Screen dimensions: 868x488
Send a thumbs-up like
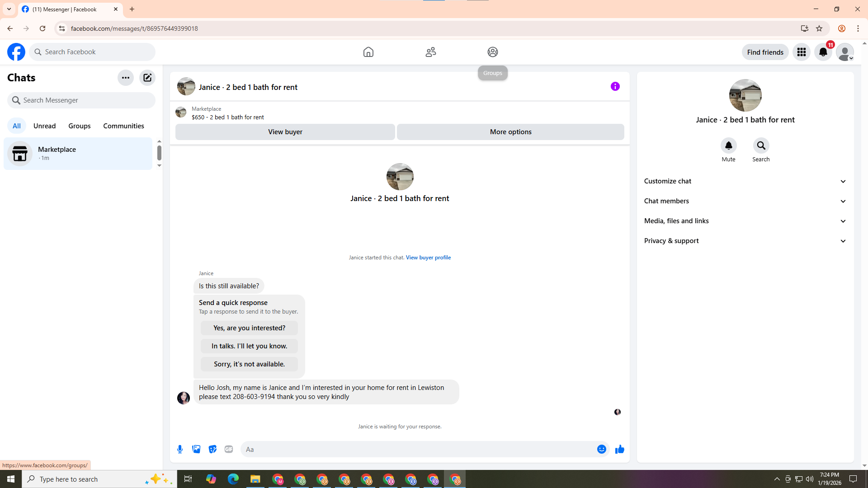619,449
